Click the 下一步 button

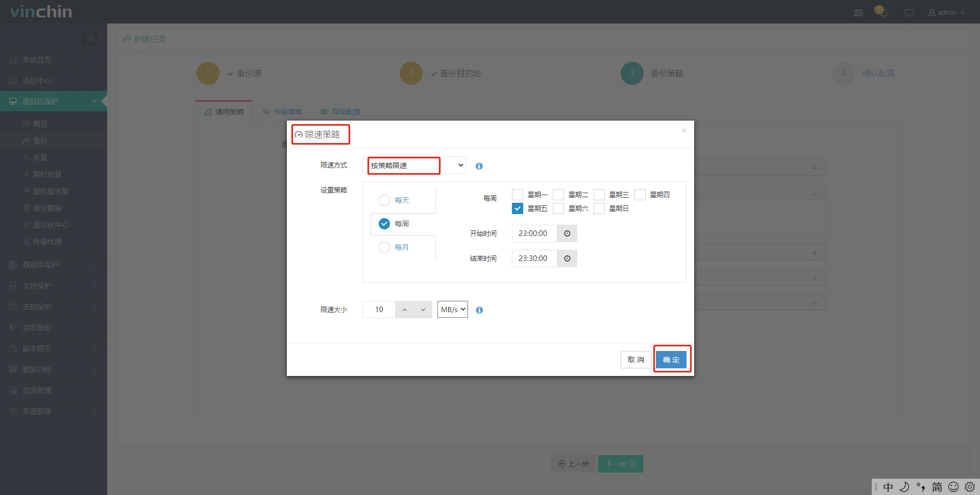point(621,464)
